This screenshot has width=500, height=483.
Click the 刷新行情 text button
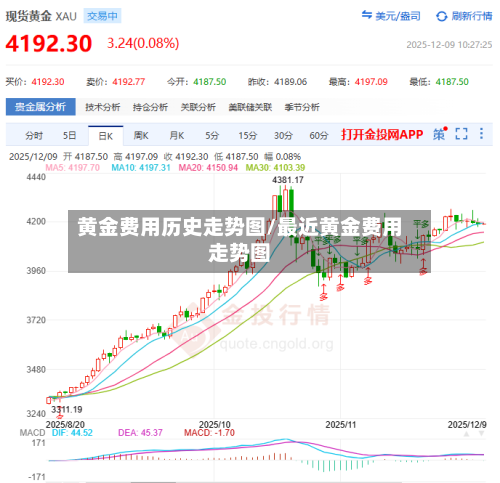472,16
